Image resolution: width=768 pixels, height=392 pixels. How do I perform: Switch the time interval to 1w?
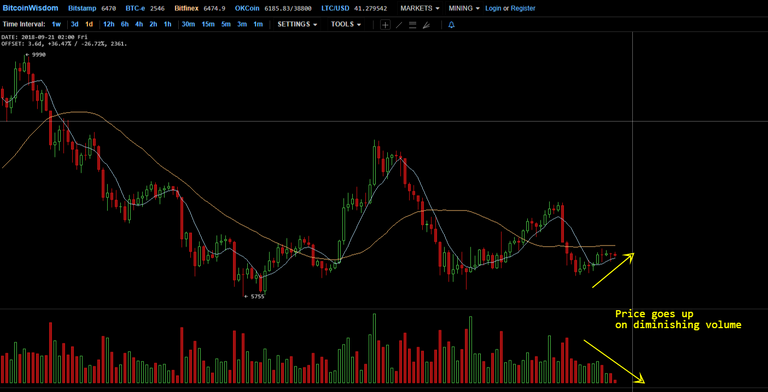56,24
